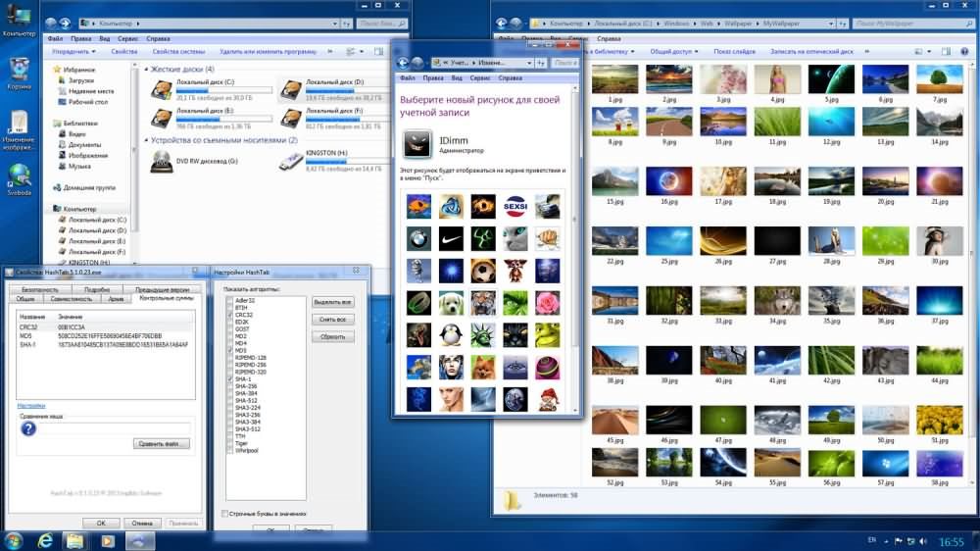Disable the MD5 algorithm checkbox
Image resolution: width=980 pixels, height=551 pixels.
point(229,350)
